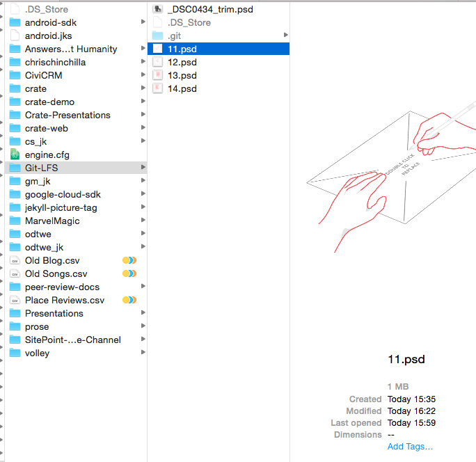Image resolution: width=476 pixels, height=462 pixels.
Task: Expand the Presentations folder arrow
Action: coord(143,312)
